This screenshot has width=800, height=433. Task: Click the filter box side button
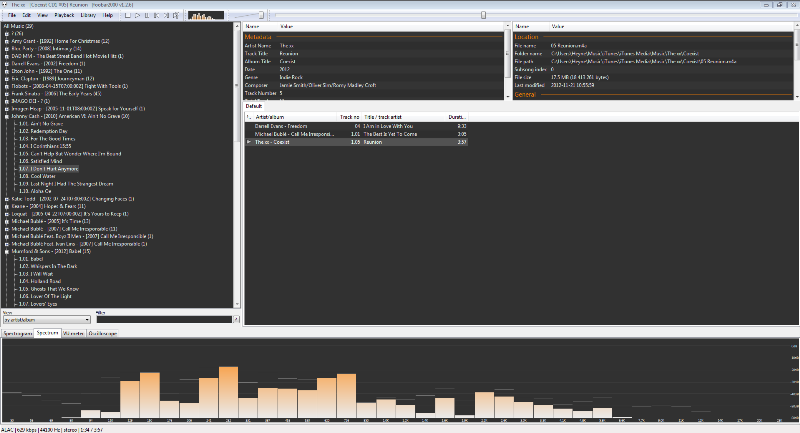tap(236, 320)
